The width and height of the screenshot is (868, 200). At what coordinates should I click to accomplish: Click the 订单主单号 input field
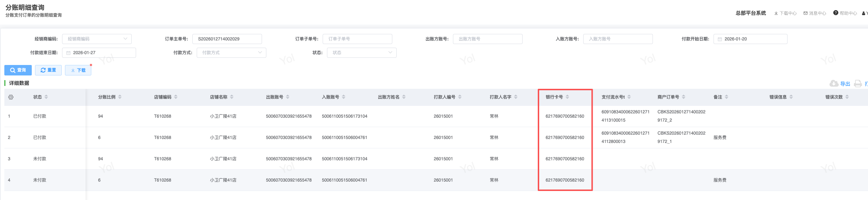point(227,39)
